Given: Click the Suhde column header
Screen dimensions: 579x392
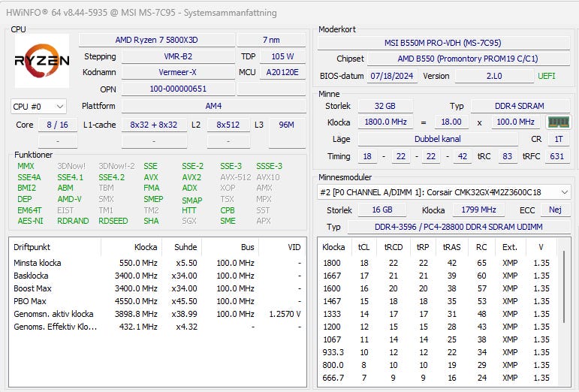Looking at the screenshot, I should tap(185, 246).
